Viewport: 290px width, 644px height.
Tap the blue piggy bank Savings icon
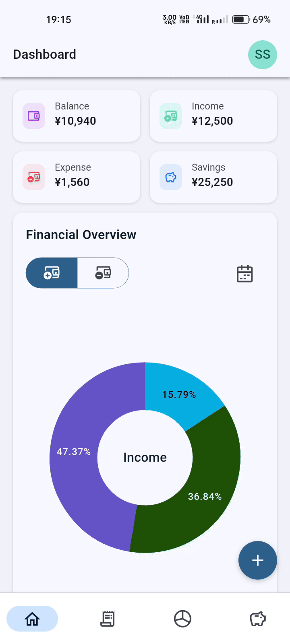pyautogui.click(x=171, y=177)
